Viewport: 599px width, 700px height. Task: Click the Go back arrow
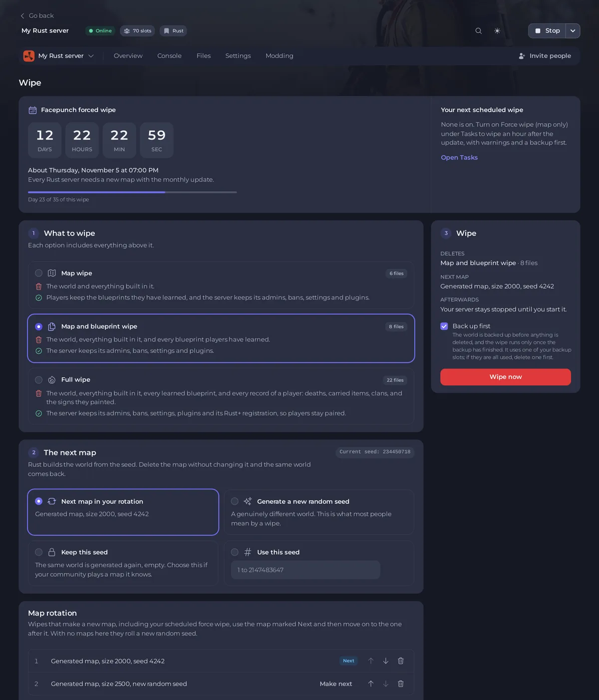click(22, 16)
